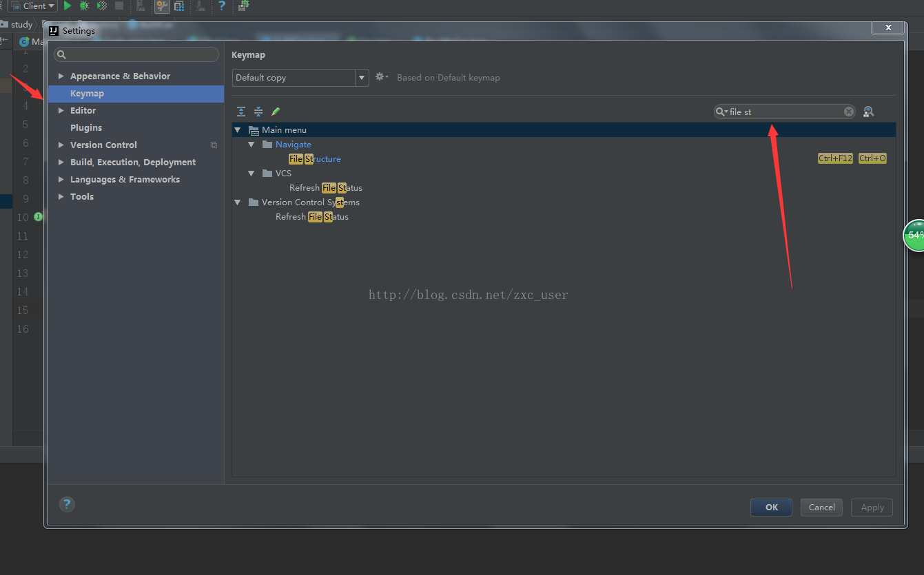The height and width of the screenshot is (575, 924).
Task: Click the Expand All icon in Keymap
Action: pos(241,112)
